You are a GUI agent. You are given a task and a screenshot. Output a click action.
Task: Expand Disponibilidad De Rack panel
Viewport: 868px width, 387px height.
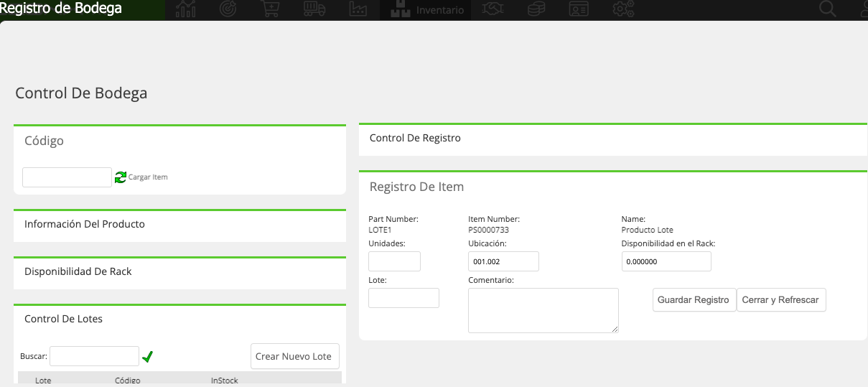(179, 271)
